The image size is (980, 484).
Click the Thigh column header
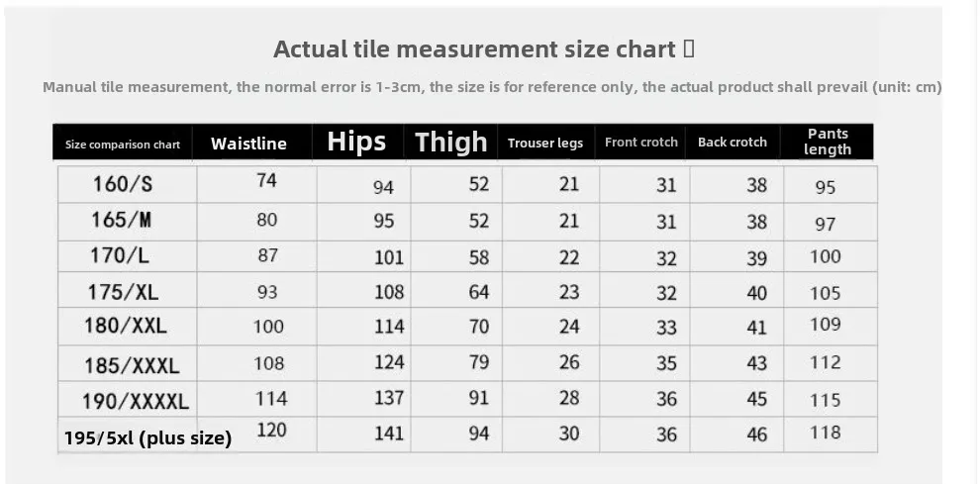[450, 142]
